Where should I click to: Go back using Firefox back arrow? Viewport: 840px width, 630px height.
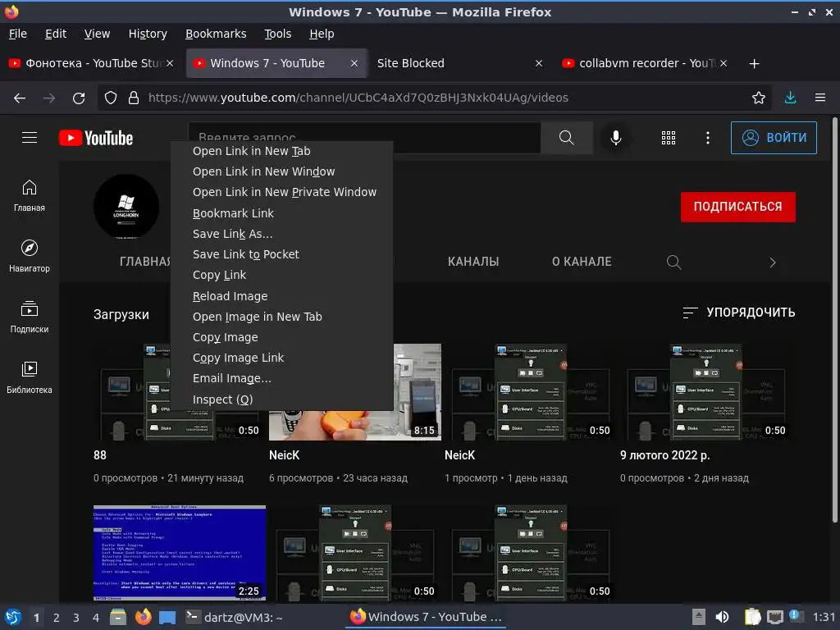(20, 98)
